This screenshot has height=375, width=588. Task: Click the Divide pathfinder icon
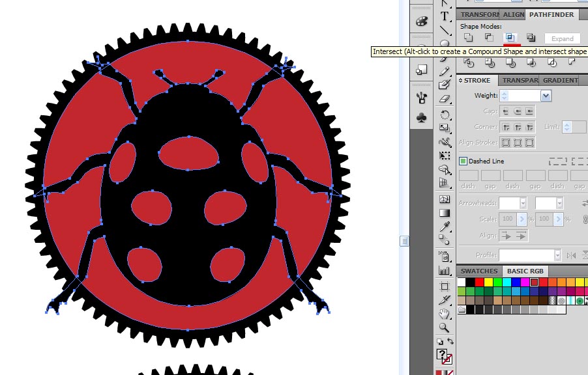[x=469, y=62]
